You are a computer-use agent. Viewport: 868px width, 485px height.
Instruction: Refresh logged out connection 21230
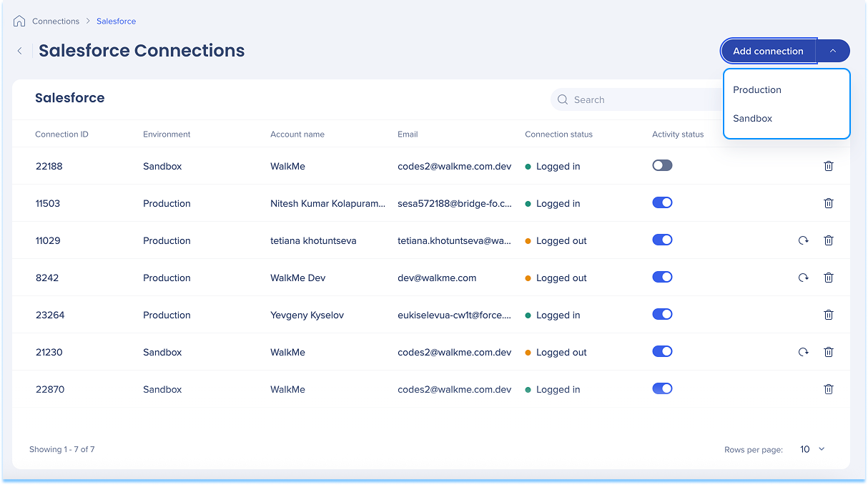(x=803, y=352)
